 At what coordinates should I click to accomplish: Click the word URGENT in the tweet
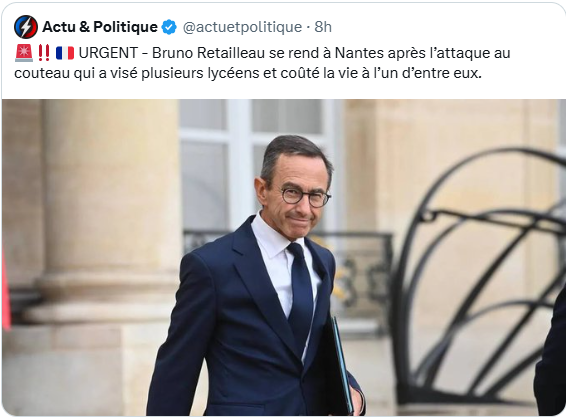tap(108, 53)
